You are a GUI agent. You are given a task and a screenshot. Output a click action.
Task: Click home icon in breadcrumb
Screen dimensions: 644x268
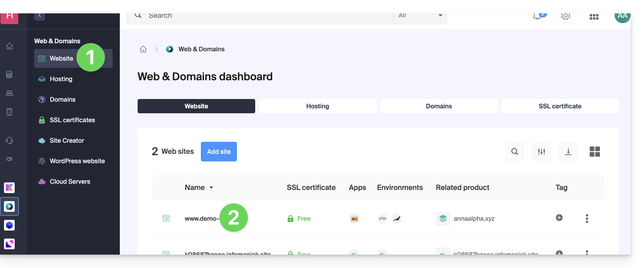click(x=143, y=49)
